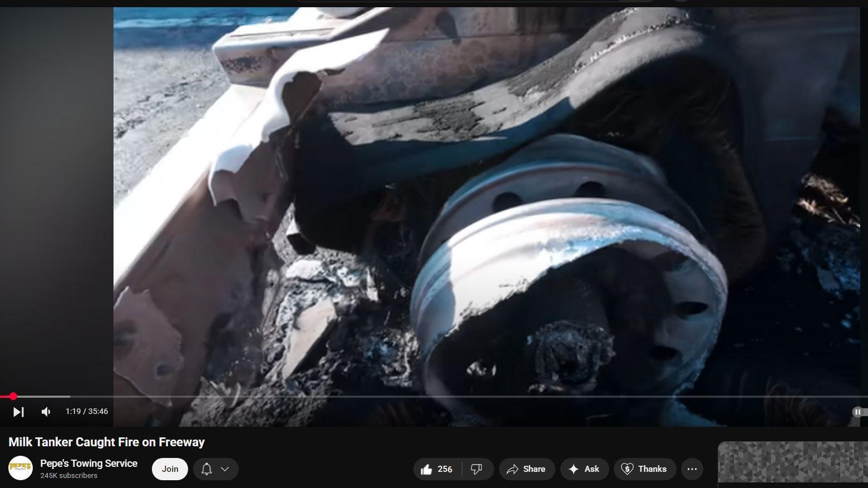
Task: Toggle autoplay switch in player controls
Action: click(x=859, y=412)
